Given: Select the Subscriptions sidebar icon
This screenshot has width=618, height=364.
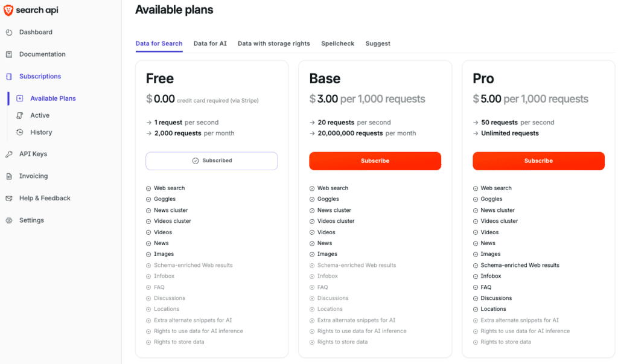Looking at the screenshot, I should [x=9, y=77].
